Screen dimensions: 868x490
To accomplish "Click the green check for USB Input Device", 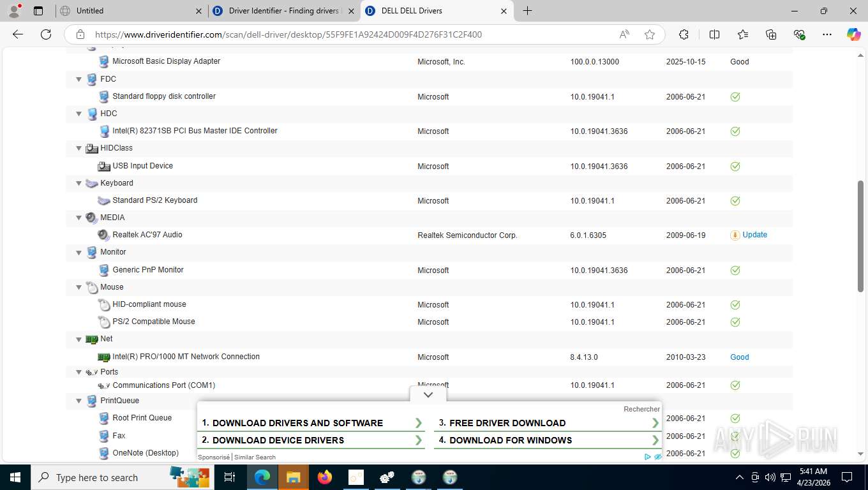I will (735, 167).
